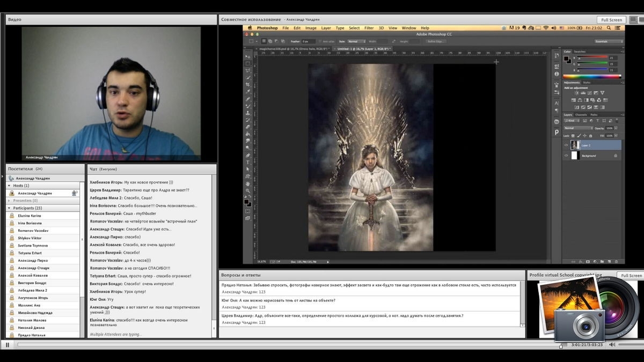Open the layer blend mode dropdown

coord(579,128)
